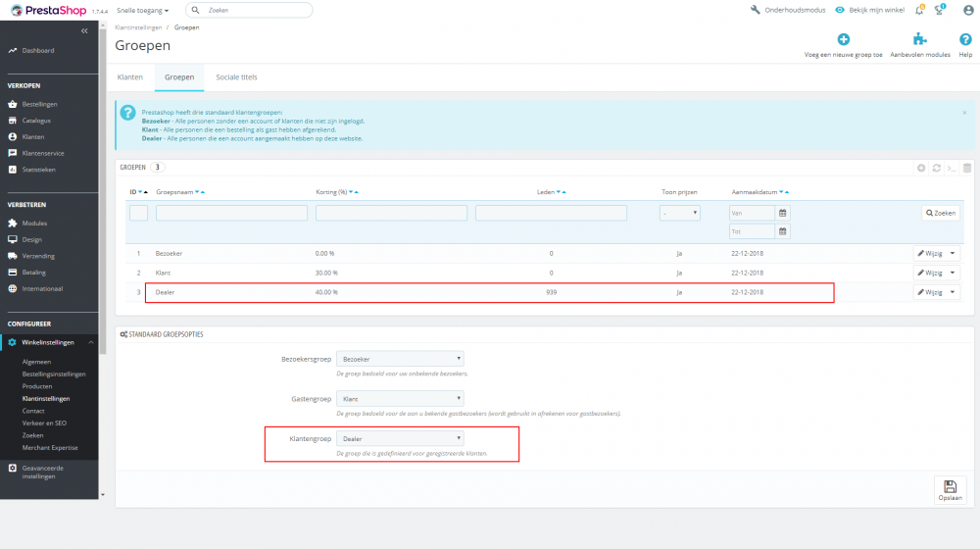Show the SQL query icon in the Groepen panel header
Viewport: 980px width, 549px height.
[952, 168]
